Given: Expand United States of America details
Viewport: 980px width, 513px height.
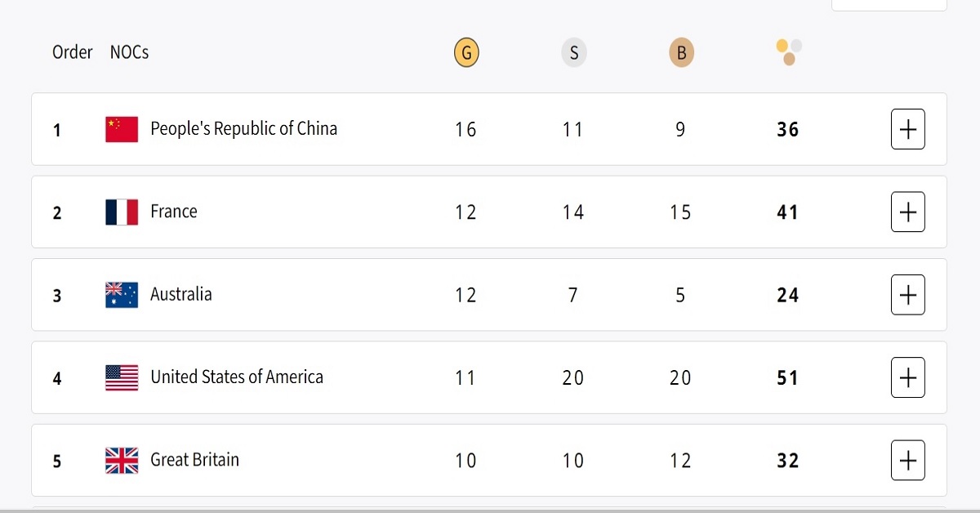Looking at the screenshot, I should tap(907, 377).
